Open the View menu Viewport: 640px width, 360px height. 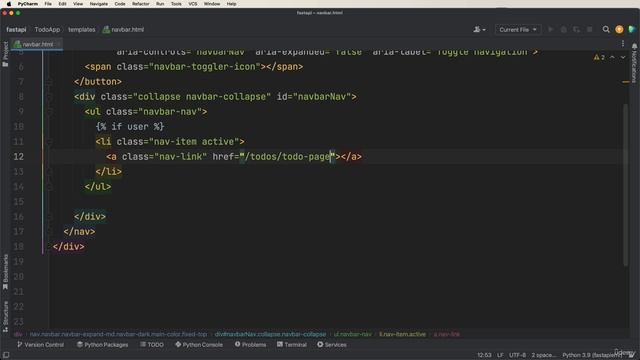pos(78,4)
